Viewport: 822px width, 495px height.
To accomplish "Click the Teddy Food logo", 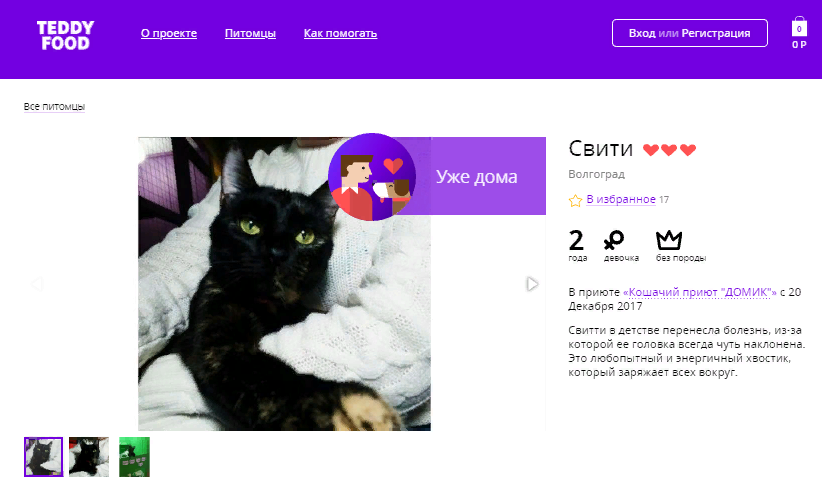I will [x=66, y=35].
